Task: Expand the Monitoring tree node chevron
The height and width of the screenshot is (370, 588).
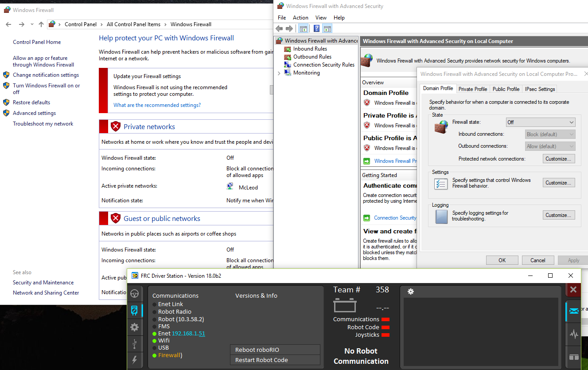Action: (x=279, y=73)
